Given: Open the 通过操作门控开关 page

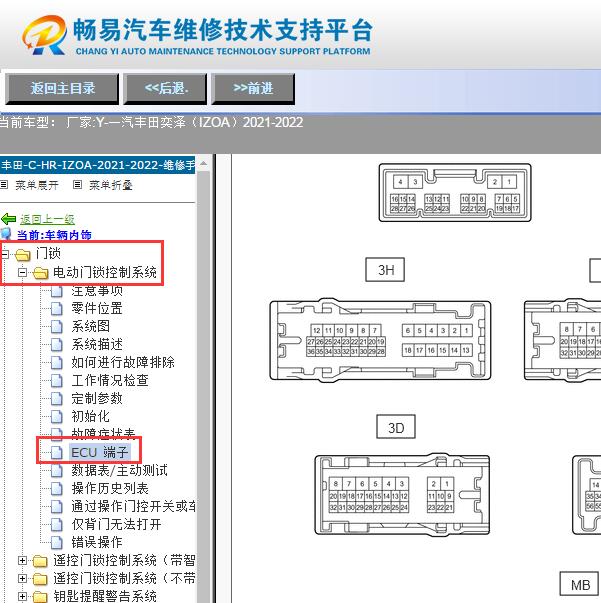Looking at the screenshot, I should [133, 506].
